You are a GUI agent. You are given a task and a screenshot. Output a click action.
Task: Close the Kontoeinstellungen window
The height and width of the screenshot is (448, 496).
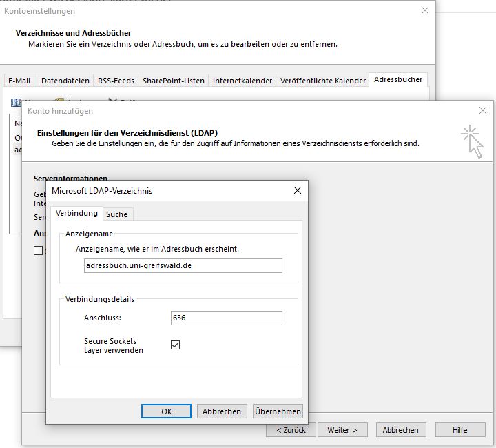(425, 10)
